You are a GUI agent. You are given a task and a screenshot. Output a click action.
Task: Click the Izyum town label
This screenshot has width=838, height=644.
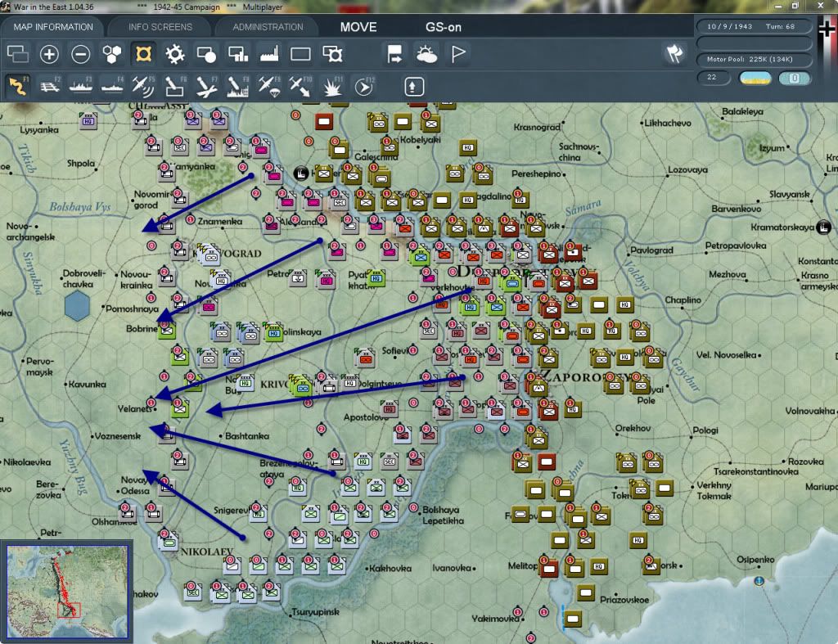773,148
